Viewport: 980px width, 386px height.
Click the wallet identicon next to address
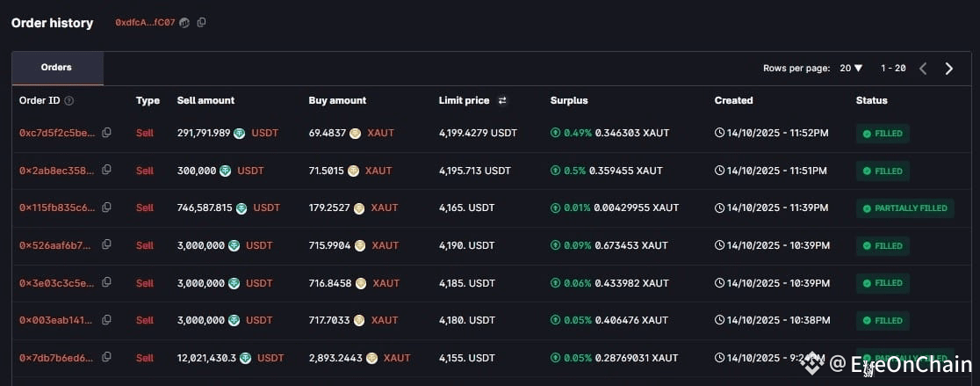click(184, 23)
